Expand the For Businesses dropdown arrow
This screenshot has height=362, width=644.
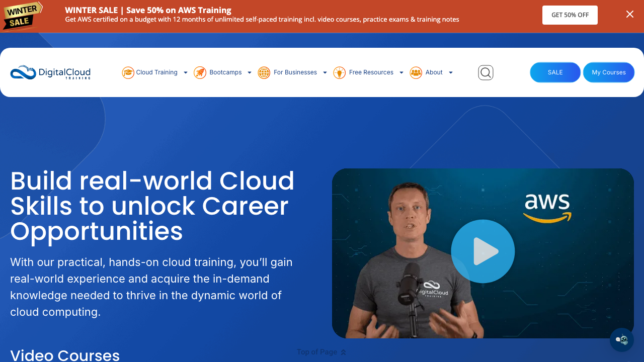[x=325, y=72]
